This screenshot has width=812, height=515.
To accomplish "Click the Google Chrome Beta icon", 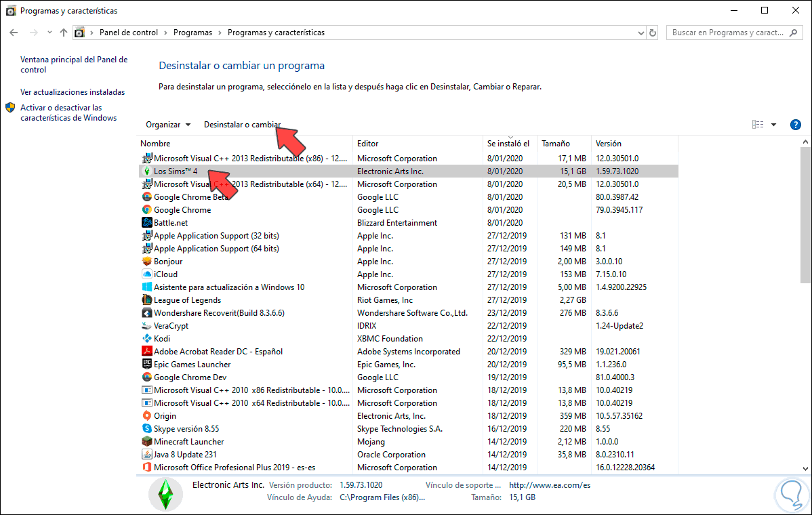I will point(147,197).
